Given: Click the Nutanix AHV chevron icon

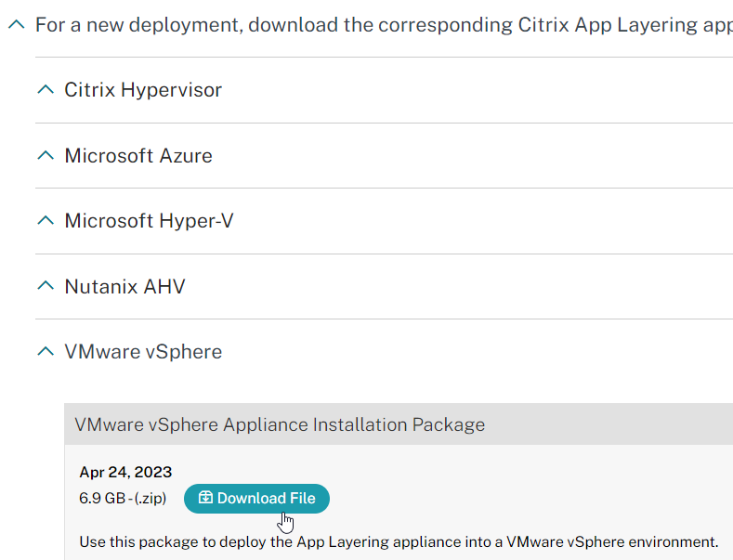Looking at the screenshot, I should tap(46, 286).
